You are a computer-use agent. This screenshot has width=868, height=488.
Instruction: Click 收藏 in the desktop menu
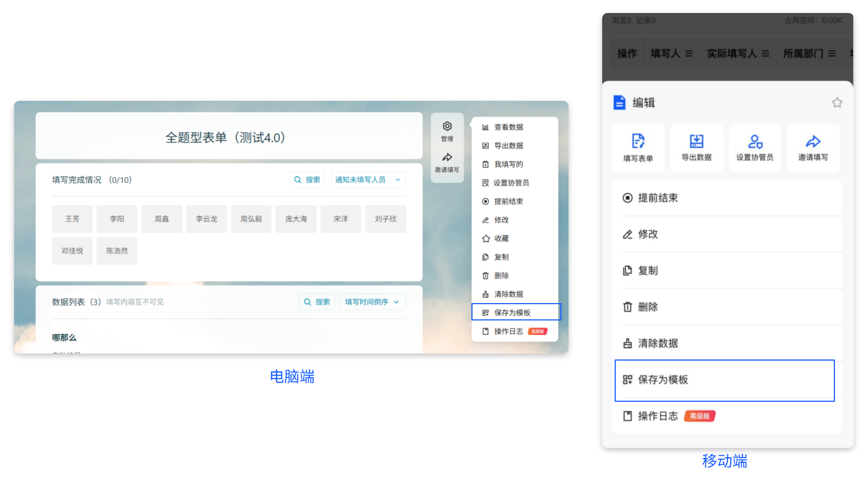click(501, 238)
